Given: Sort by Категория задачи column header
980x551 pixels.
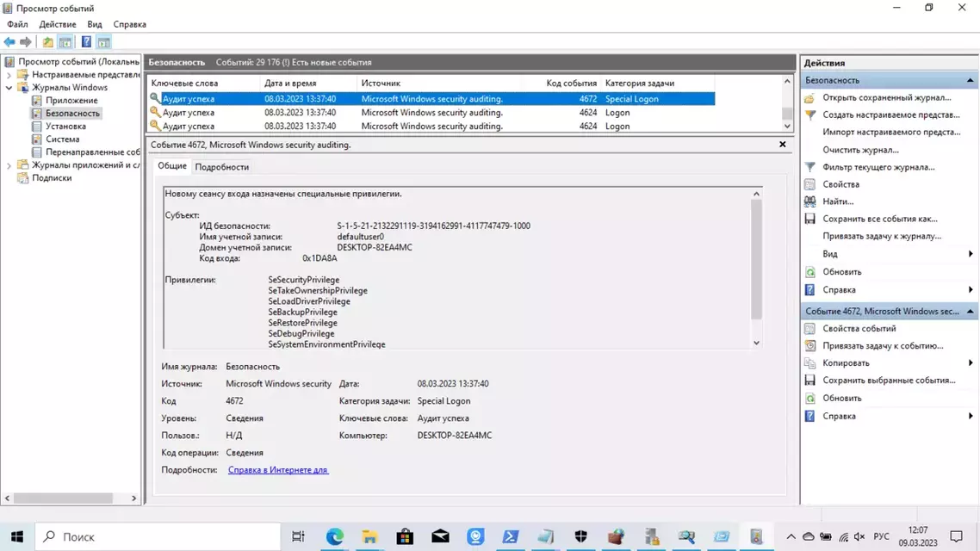Looking at the screenshot, I should coord(657,84).
